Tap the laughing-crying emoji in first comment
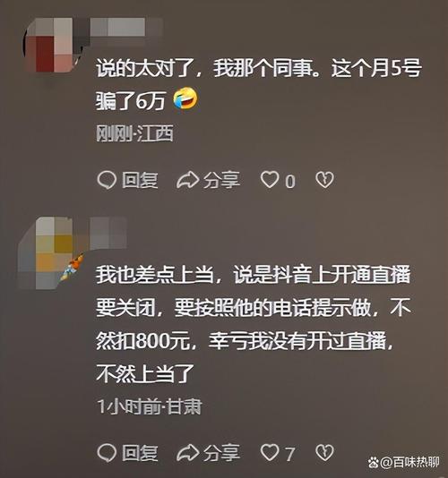448x478 pixels. click(x=185, y=98)
